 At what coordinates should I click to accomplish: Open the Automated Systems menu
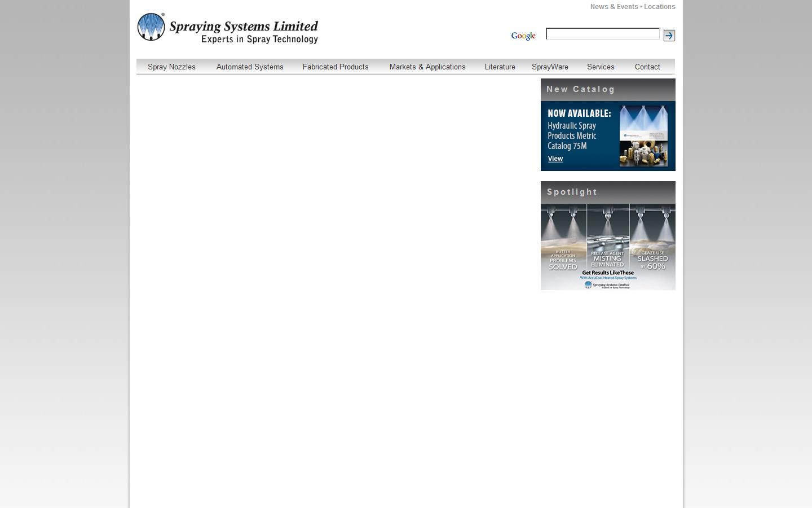pos(249,67)
